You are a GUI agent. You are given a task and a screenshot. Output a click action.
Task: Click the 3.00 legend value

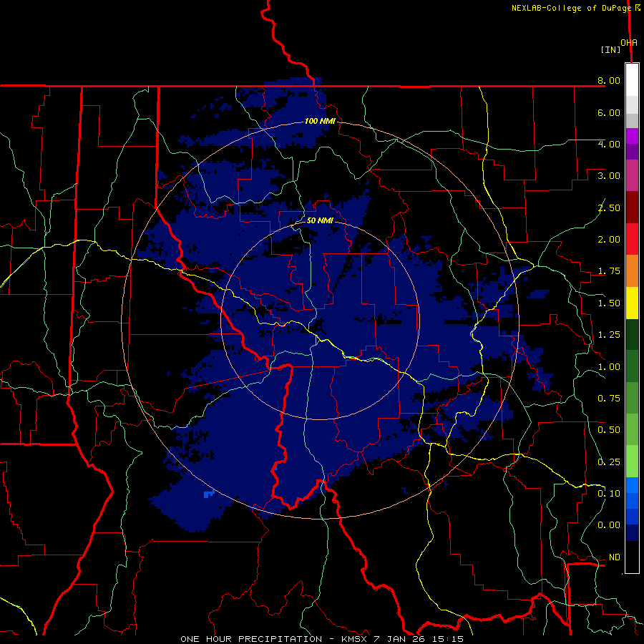pyautogui.click(x=609, y=176)
